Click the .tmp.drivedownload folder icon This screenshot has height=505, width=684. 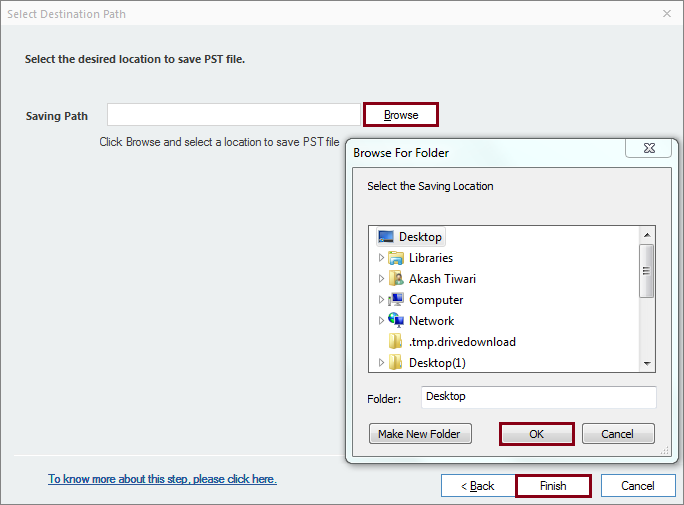pos(395,341)
